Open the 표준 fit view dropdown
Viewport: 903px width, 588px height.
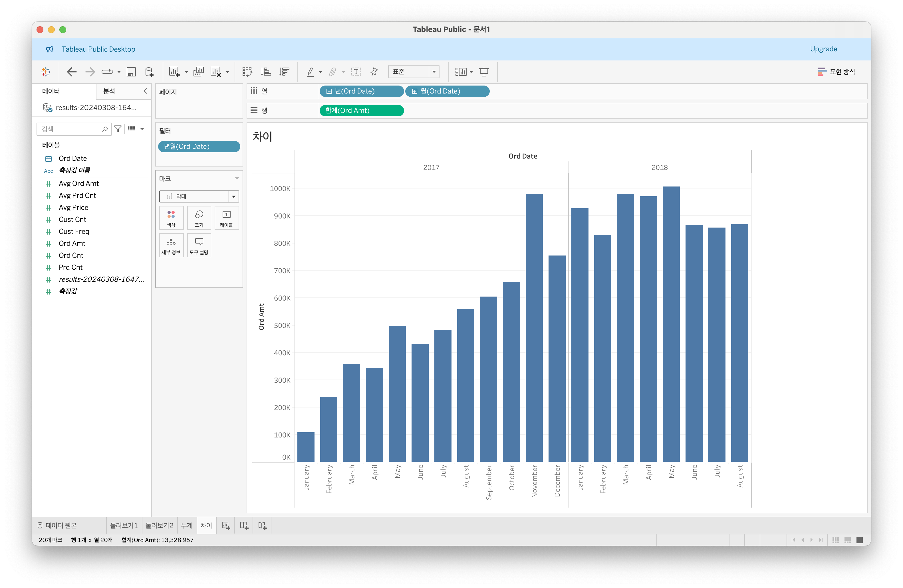coord(414,72)
